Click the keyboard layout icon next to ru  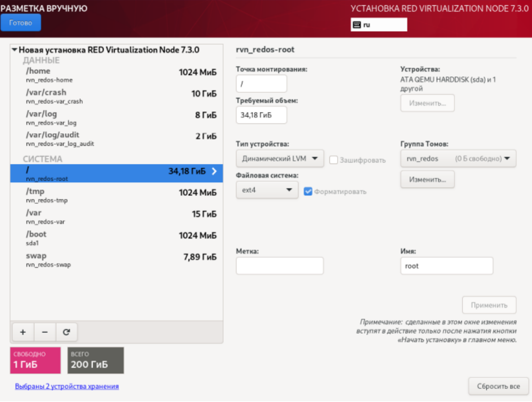click(356, 25)
